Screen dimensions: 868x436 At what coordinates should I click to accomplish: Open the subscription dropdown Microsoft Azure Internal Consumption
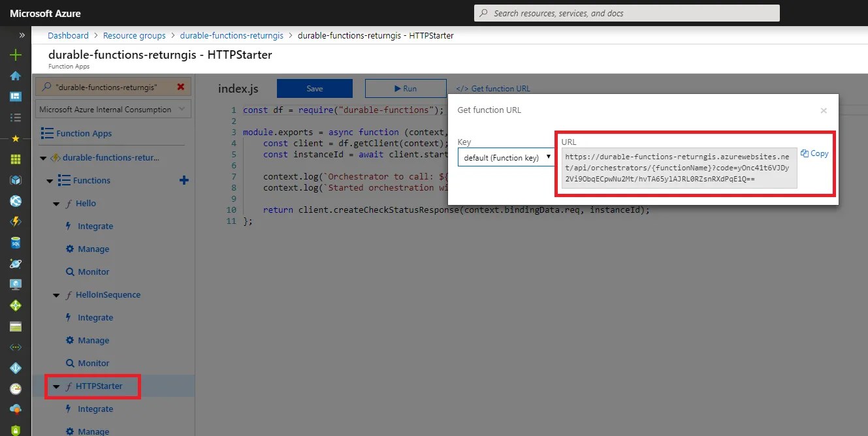[x=114, y=110]
